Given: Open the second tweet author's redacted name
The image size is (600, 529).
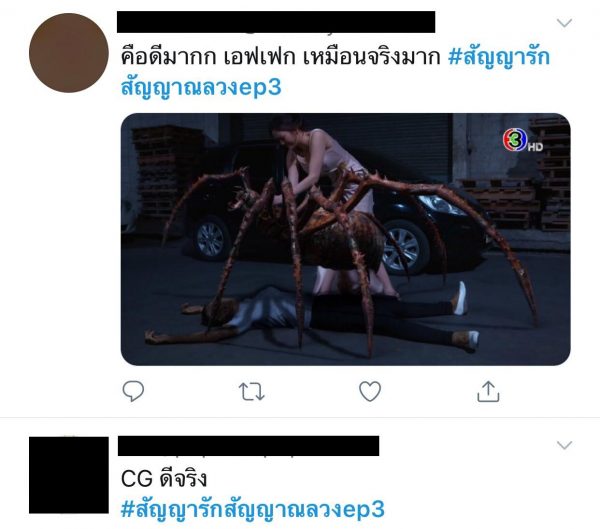Looking at the screenshot, I should (248, 446).
